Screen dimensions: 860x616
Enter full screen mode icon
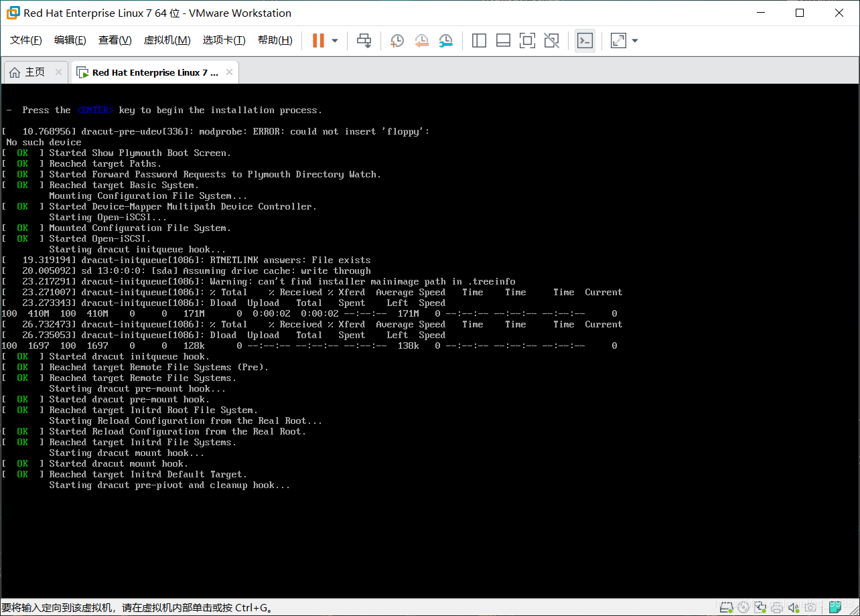click(527, 41)
